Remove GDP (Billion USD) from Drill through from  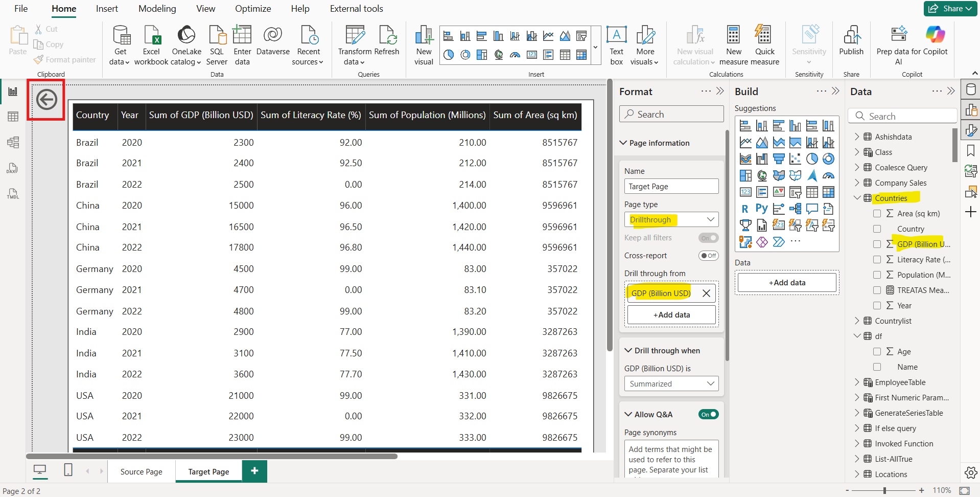[707, 293]
